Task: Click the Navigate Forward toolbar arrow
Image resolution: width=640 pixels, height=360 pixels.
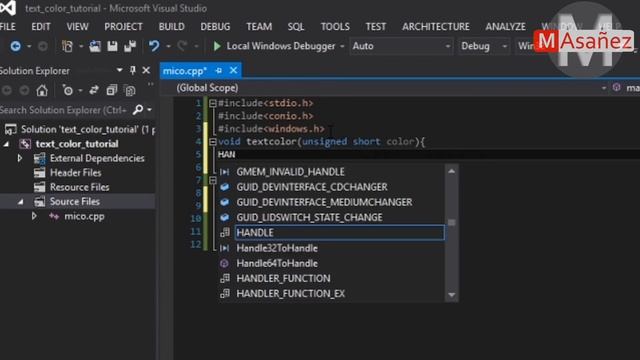Action: (42, 46)
